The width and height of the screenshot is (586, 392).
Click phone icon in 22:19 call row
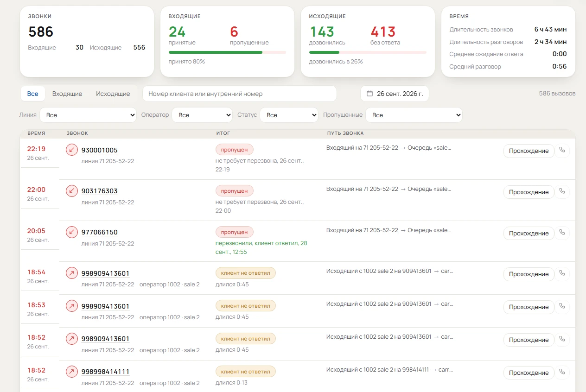tap(562, 151)
